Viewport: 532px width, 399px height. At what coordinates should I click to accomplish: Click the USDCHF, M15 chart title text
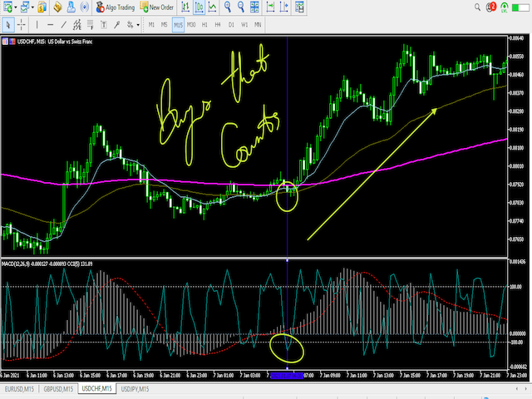click(x=55, y=42)
